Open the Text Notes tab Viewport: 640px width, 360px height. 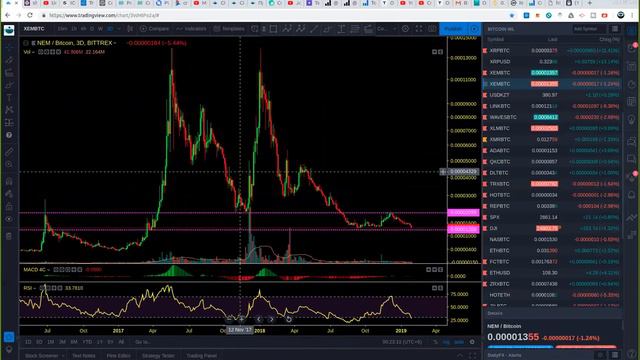tap(83, 356)
